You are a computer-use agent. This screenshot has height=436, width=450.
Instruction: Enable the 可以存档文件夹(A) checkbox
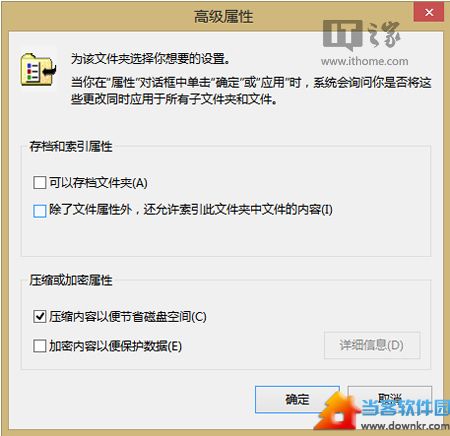(x=40, y=183)
